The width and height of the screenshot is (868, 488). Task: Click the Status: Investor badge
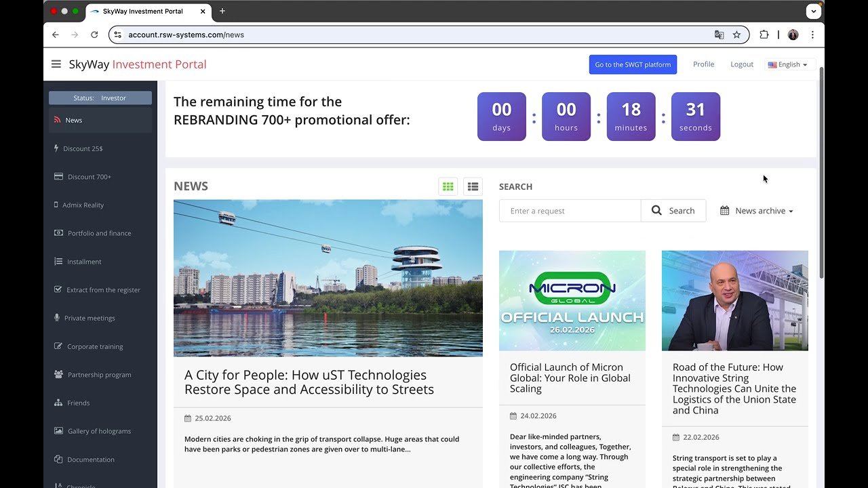[100, 98]
